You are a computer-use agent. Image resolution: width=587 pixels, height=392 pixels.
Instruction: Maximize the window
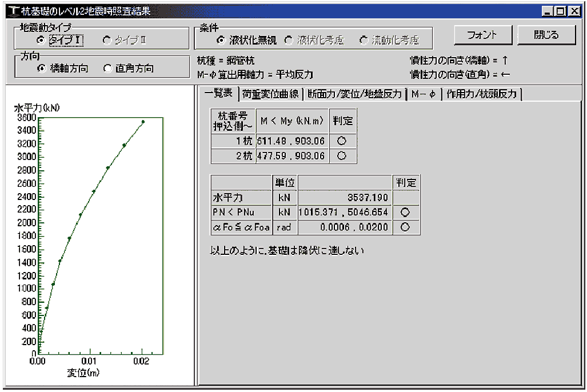pyautogui.click(x=560, y=11)
